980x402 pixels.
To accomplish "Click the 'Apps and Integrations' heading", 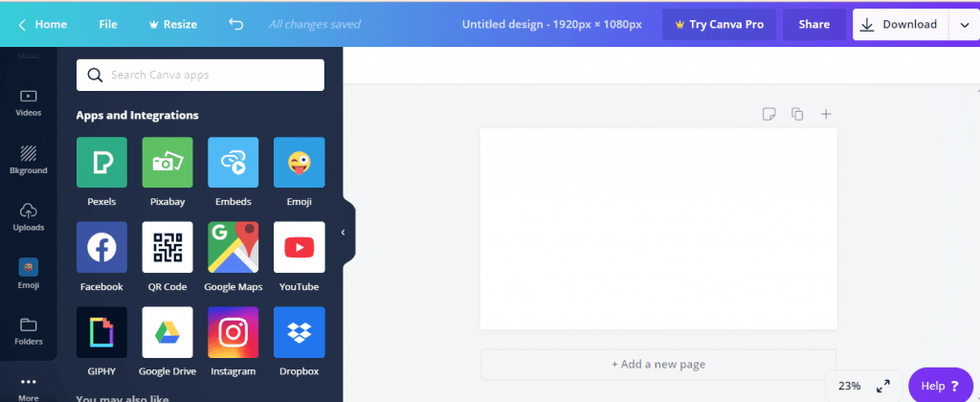I will point(138,115).
